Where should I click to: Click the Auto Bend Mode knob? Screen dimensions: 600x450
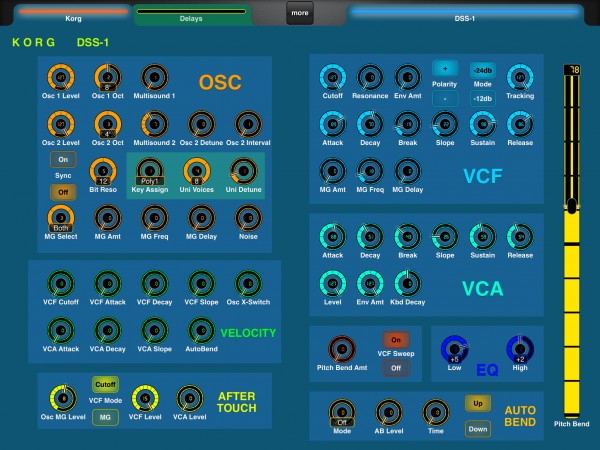tap(342, 412)
